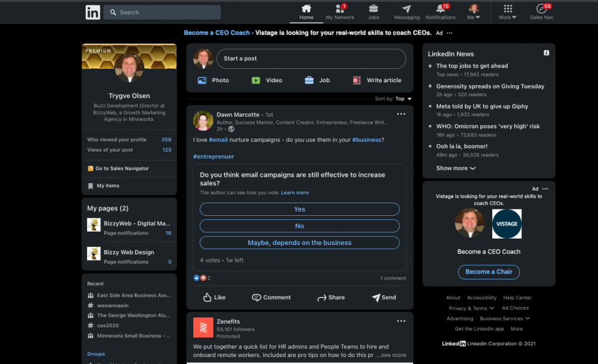
Task: Open Bizzy Web Design page
Action: (x=129, y=252)
